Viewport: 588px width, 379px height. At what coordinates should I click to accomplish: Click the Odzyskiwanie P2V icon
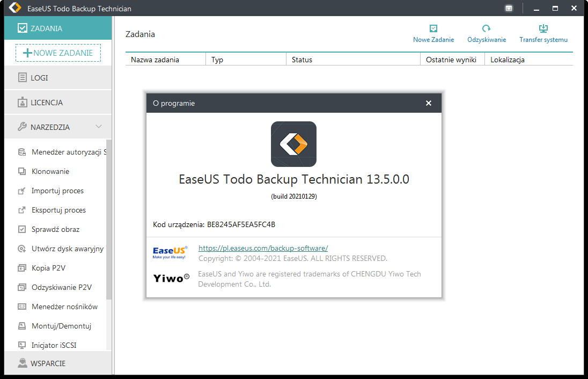point(22,287)
